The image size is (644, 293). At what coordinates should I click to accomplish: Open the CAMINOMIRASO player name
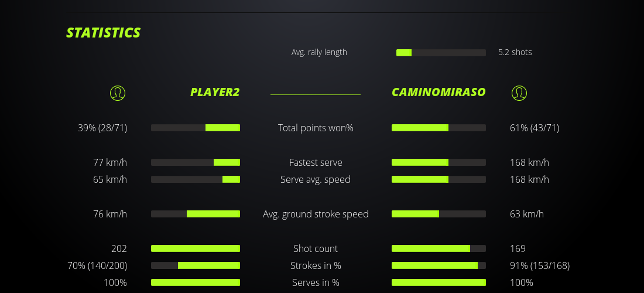439,92
